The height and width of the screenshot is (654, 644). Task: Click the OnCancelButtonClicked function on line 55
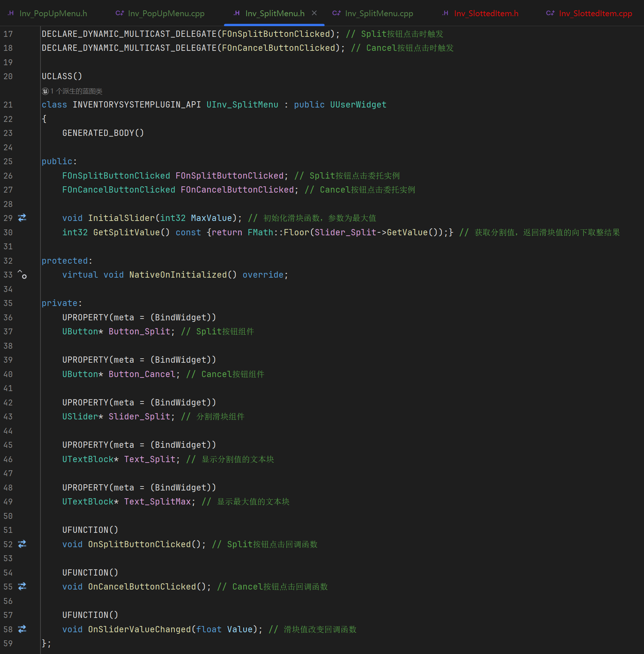tap(142, 587)
